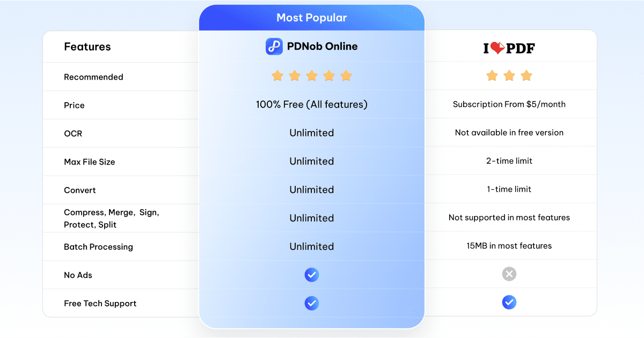Click the last star under iLovePDF
This screenshot has width=644, height=338.
(x=526, y=76)
